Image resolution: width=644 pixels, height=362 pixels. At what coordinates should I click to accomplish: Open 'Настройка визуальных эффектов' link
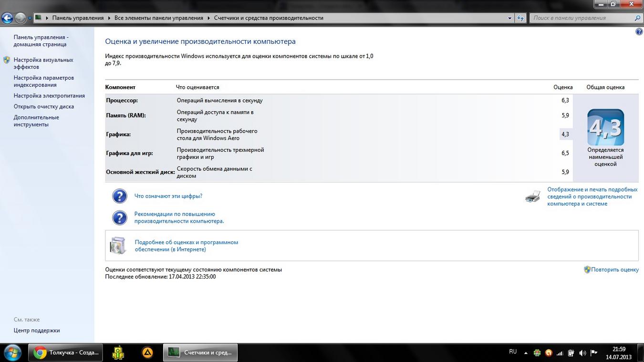[x=43, y=63]
